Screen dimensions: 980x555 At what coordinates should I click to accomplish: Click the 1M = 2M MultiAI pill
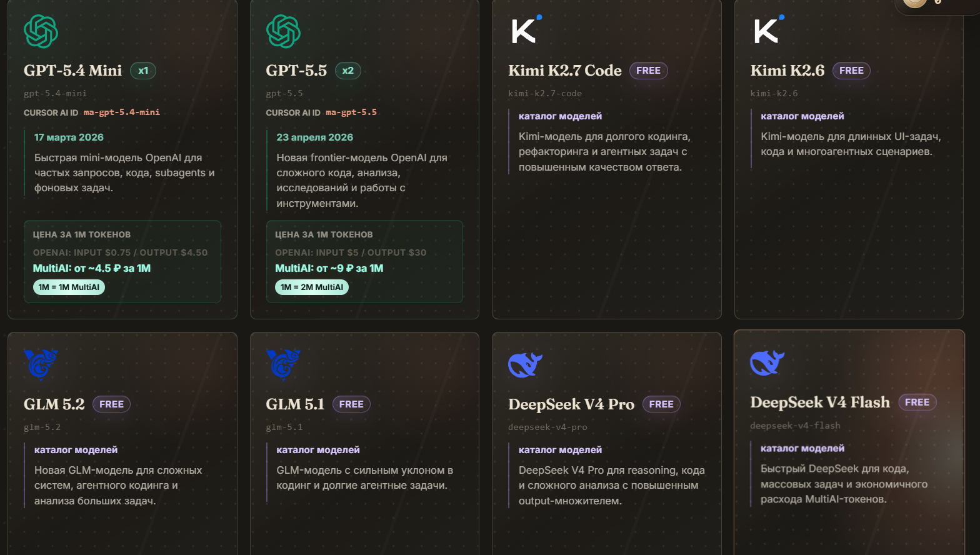[x=311, y=287]
